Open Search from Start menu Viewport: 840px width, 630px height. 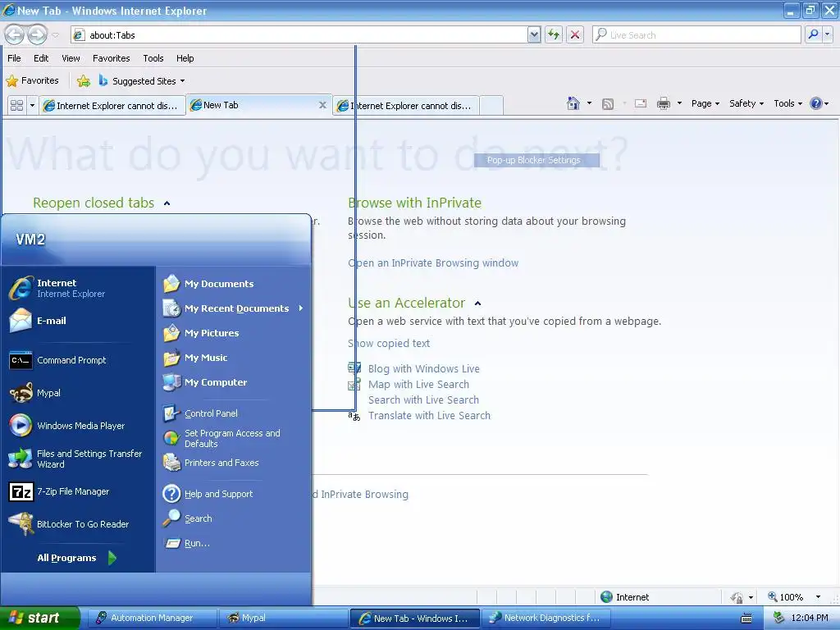pyautogui.click(x=234, y=518)
